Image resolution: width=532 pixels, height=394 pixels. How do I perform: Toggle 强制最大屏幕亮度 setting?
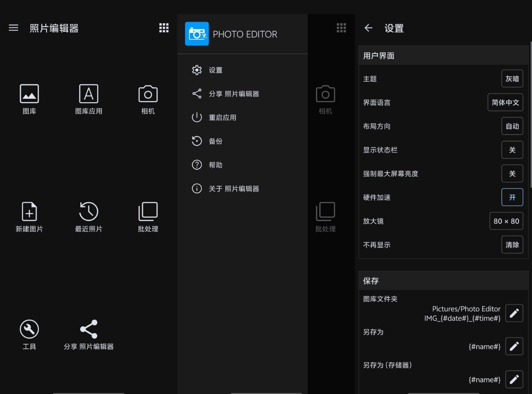click(x=512, y=174)
